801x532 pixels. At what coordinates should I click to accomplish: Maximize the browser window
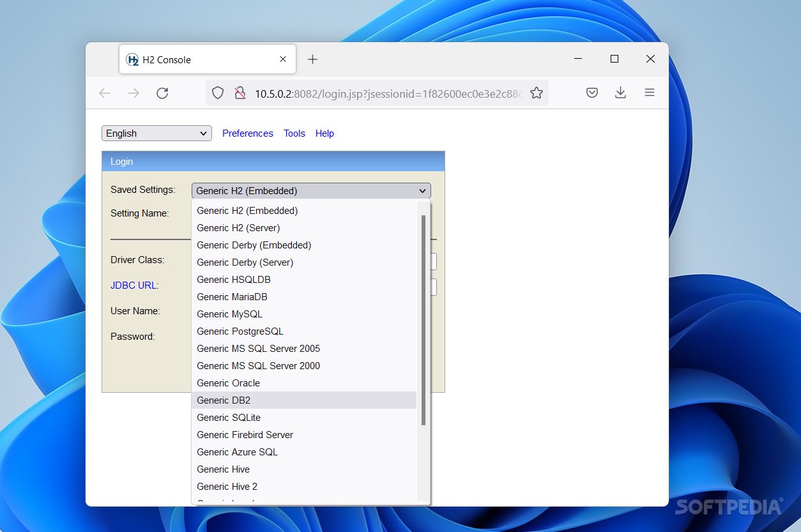click(614, 59)
